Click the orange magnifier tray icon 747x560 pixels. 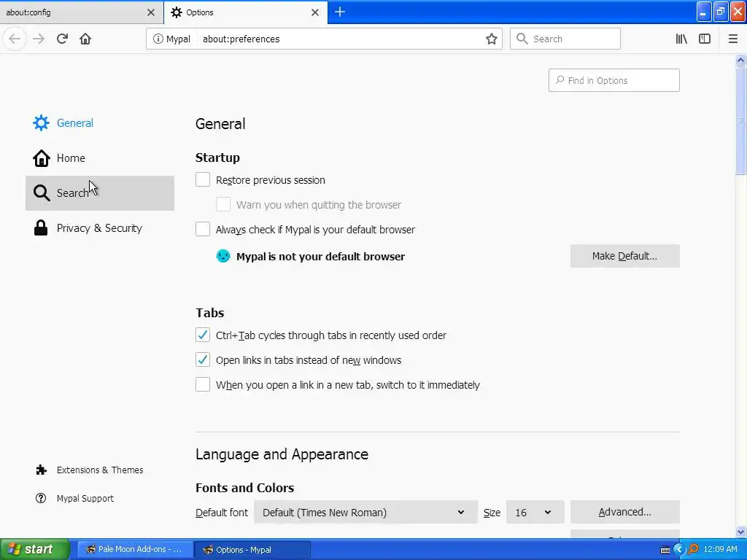693,550
